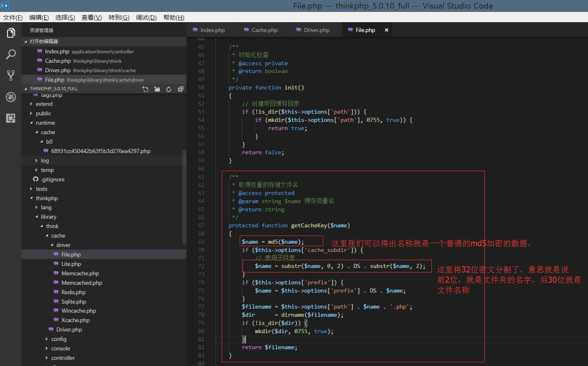This screenshot has width=588, height=366.
Task: Click the New Folder icon in explorer header
Action: [157, 89]
